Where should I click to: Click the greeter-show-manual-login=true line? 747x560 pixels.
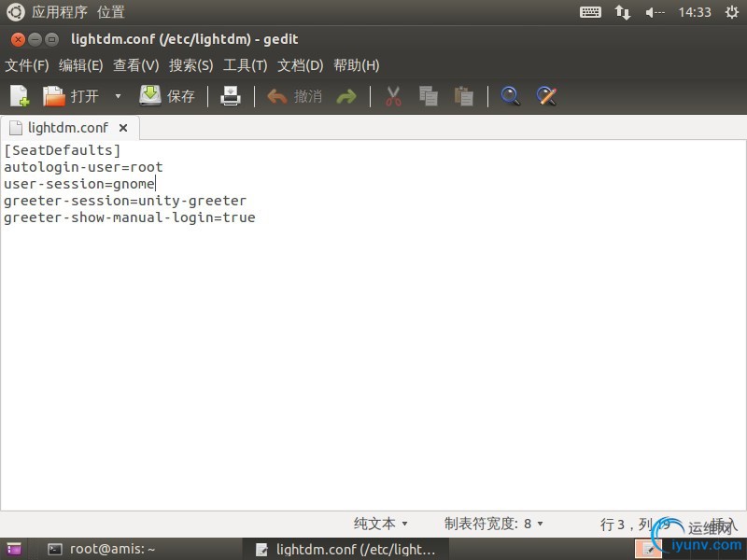coord(129,217)
